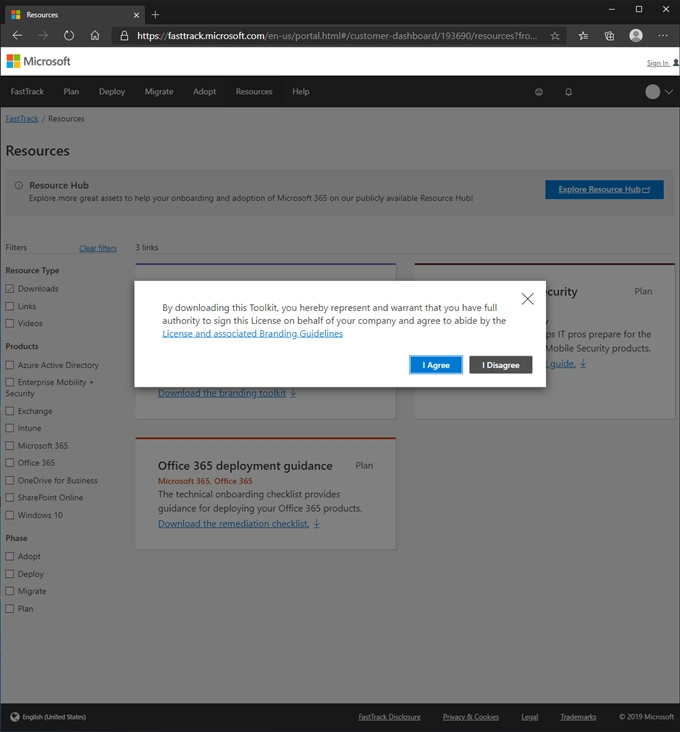Open the Adopt nav menu
The width and height of the screenshot is (680, 732).
[x=204, y=92]
